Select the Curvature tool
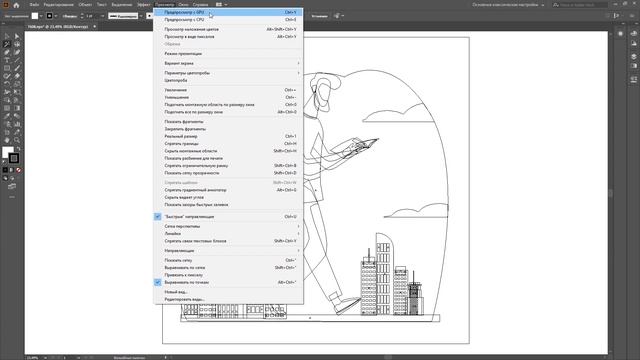This screenshot has height=360, width=640. (17, 52)
